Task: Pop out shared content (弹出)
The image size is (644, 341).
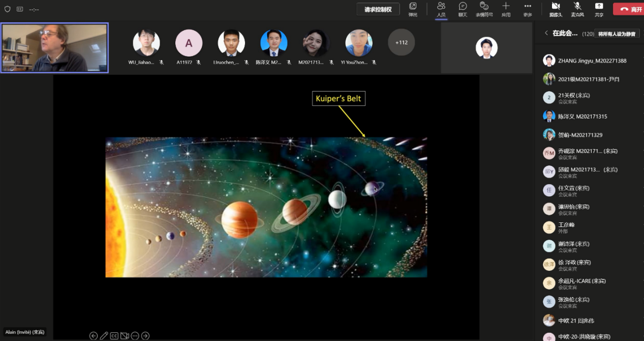Action: point(413,9)
